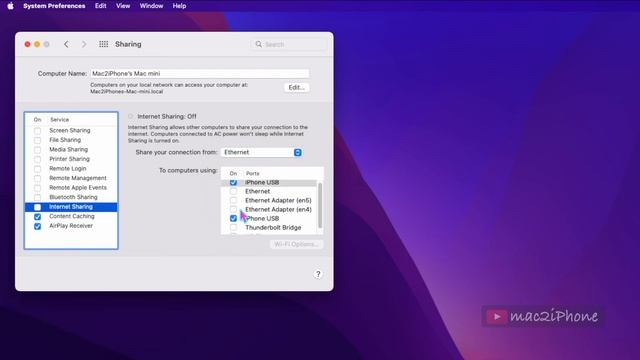Select the Bluetooth Sharing service row
Image resolution: width=640 pixels, height=360 pixels.
click(71, 197)
